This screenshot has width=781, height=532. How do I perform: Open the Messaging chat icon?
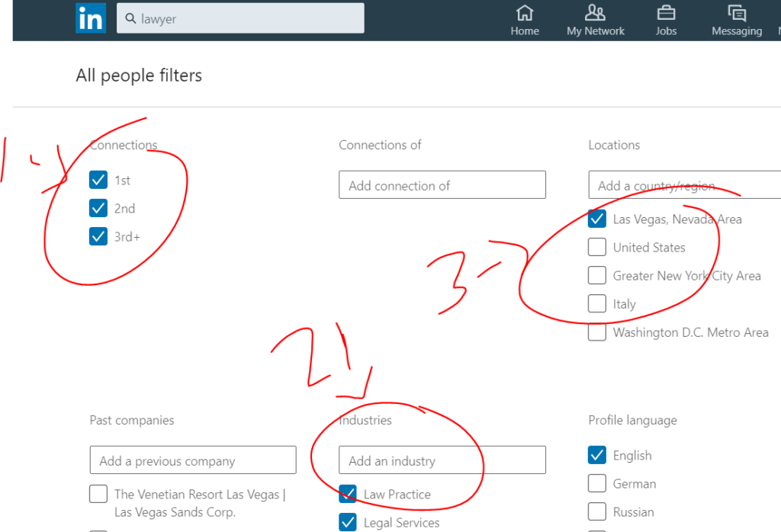point(736,13)
